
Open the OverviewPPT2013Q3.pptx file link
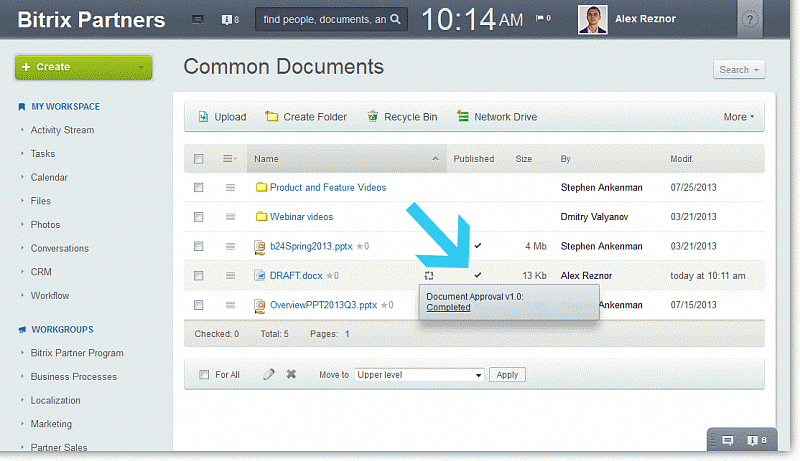tap(323, 305)
